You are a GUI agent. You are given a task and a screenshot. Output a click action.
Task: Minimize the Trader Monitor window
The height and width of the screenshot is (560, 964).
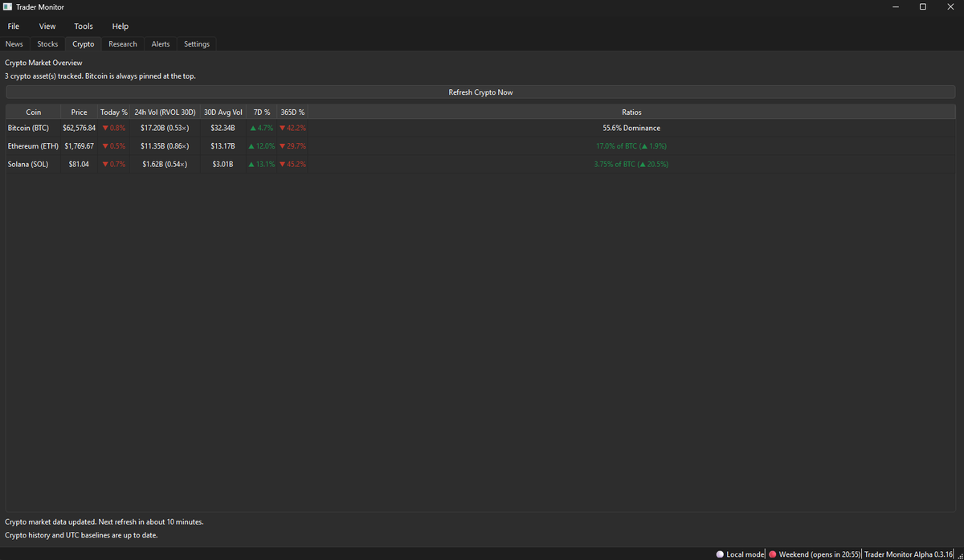pyautogui.click(x=896, y=6)
